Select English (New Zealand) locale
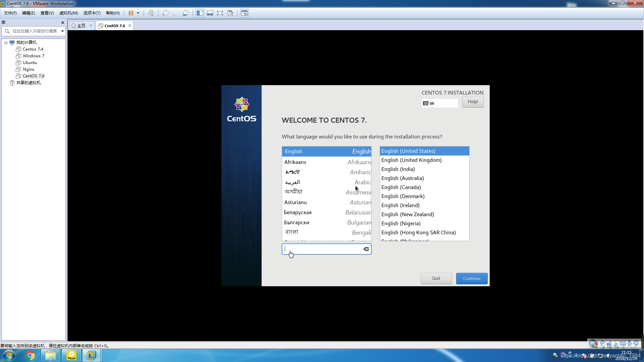The width and height of the screenshot is (644, 362). pos(424,215)
